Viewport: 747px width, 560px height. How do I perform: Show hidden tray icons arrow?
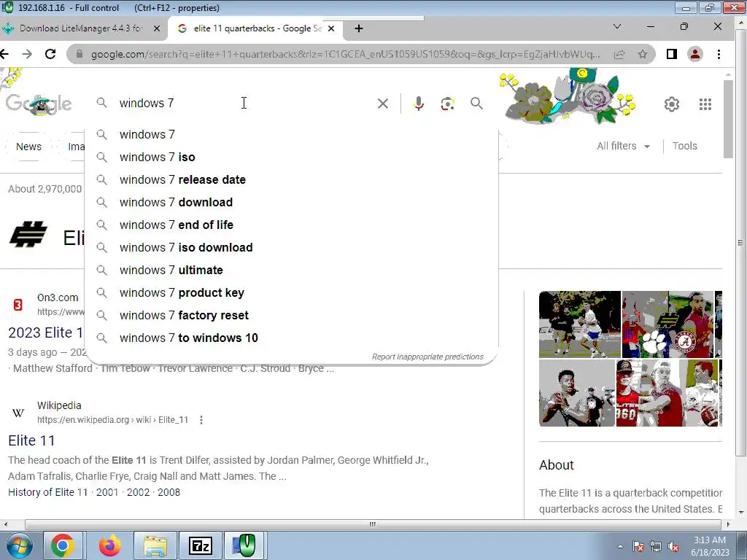tap(620, 547)
